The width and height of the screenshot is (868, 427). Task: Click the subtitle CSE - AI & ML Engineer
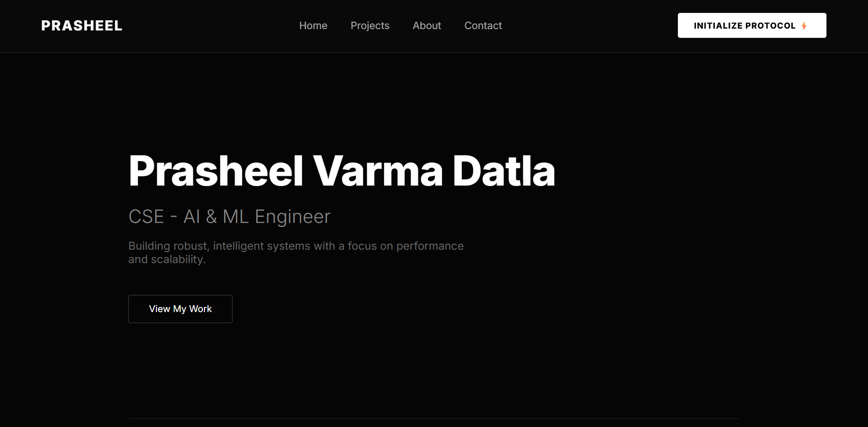229,216
